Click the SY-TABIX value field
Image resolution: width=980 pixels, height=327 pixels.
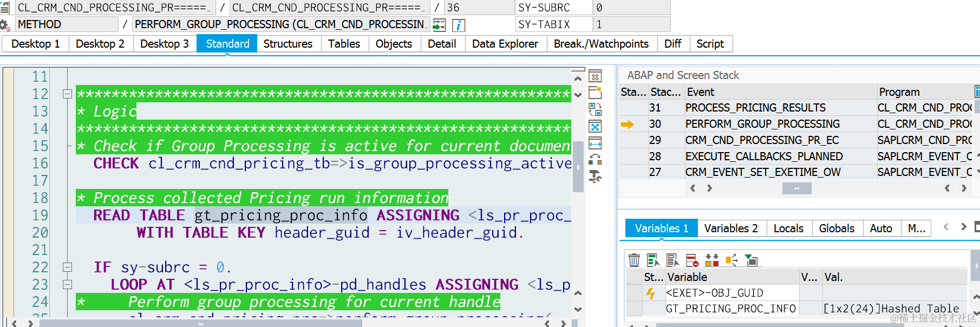(x=631, y=24)
